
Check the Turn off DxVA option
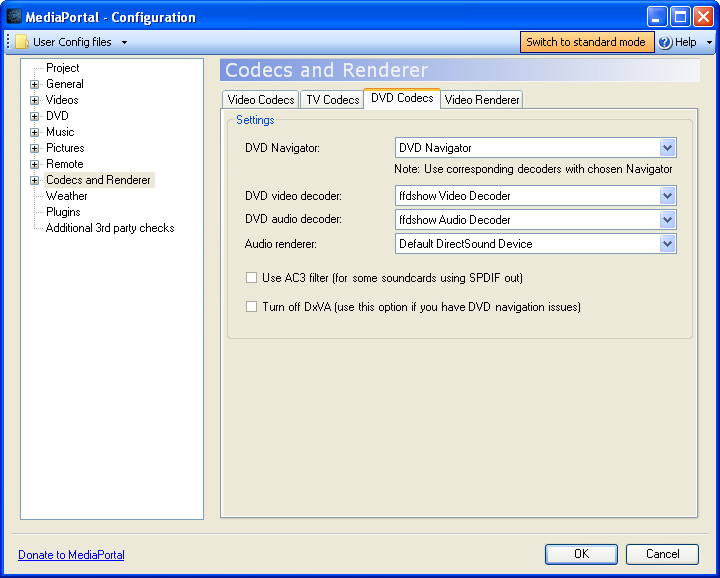252,307
